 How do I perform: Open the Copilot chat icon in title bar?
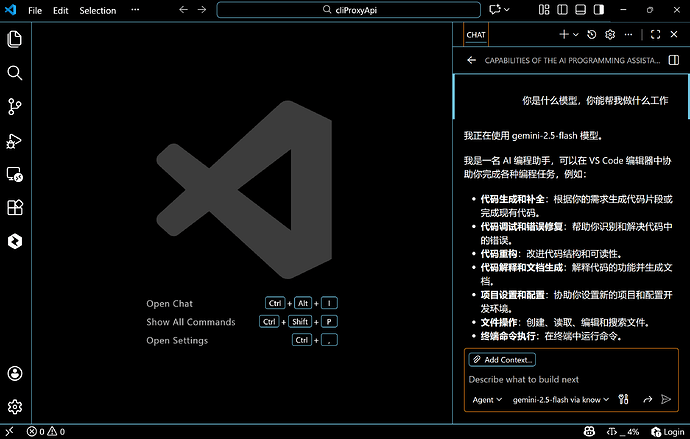(x=495, y=10)
